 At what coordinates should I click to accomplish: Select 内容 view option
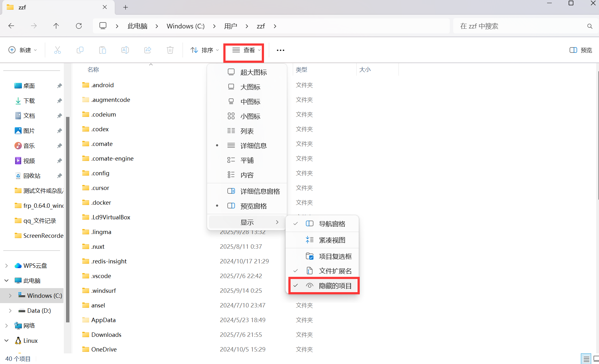(x=247, y=175)
